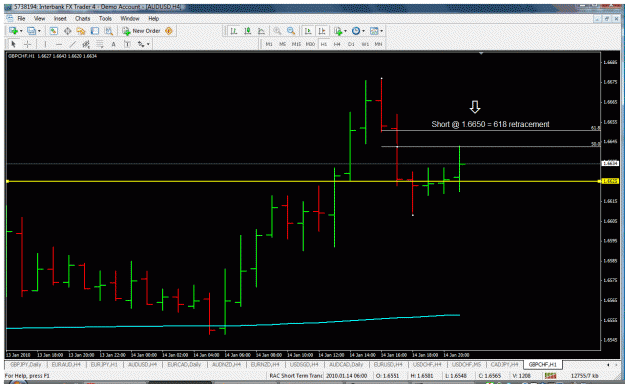This screenshot has width=625, height=384.
Task: Click the RAC Short Term profile status field
Action: point(296,376)
